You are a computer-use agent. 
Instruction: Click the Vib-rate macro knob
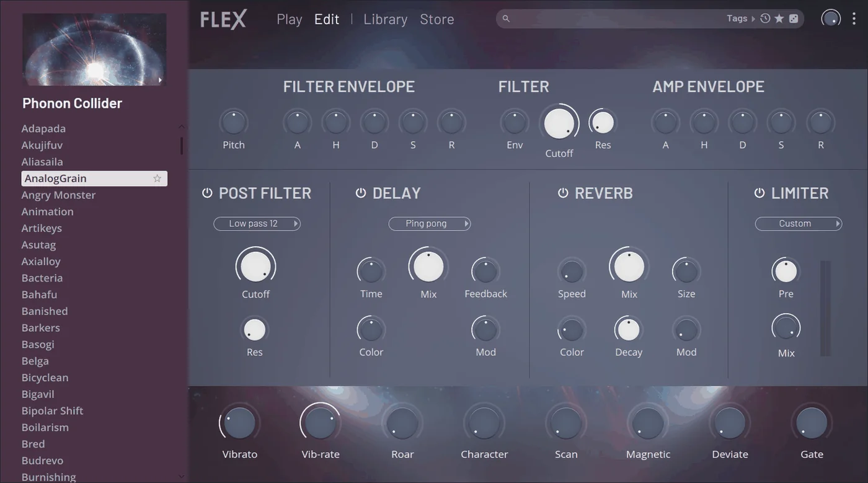pyautogui.click(x=321, y=423)
